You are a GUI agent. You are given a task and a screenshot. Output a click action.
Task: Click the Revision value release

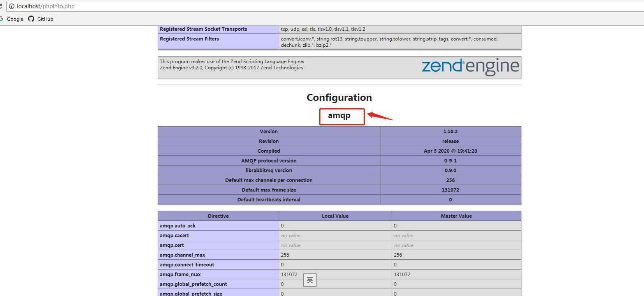point(450,141)
